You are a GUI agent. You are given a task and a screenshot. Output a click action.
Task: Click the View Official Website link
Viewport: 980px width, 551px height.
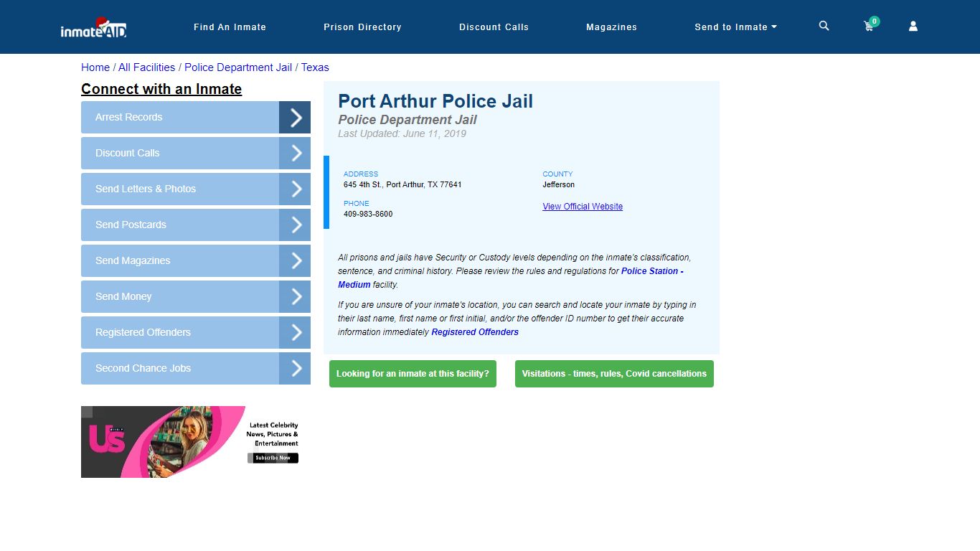[583, 206]
